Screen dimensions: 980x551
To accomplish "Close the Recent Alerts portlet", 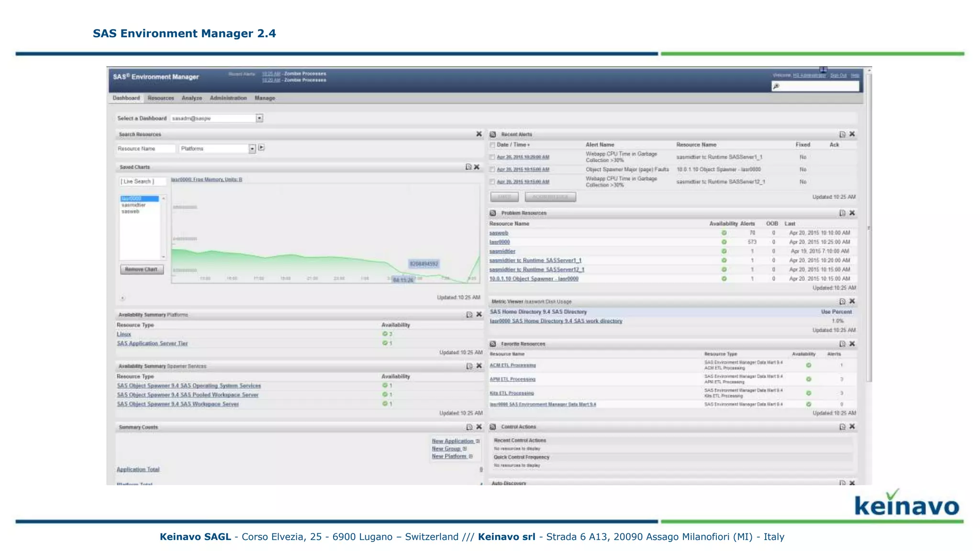I will click(852, 134).
